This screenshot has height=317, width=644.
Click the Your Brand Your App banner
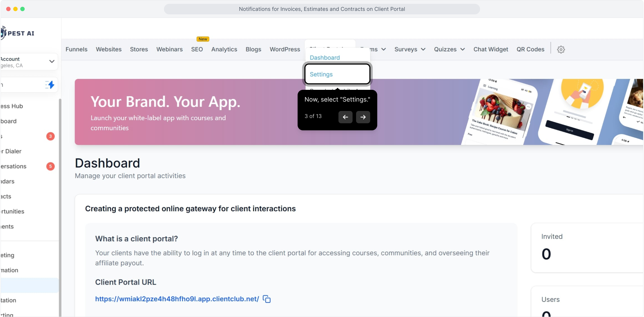click(x=359, y=112)
